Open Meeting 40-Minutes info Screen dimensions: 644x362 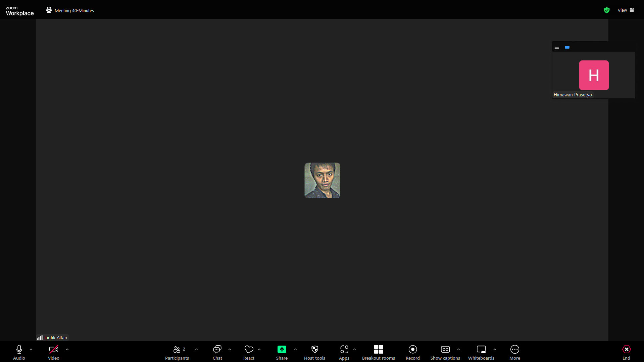click(x=70, y=10)
